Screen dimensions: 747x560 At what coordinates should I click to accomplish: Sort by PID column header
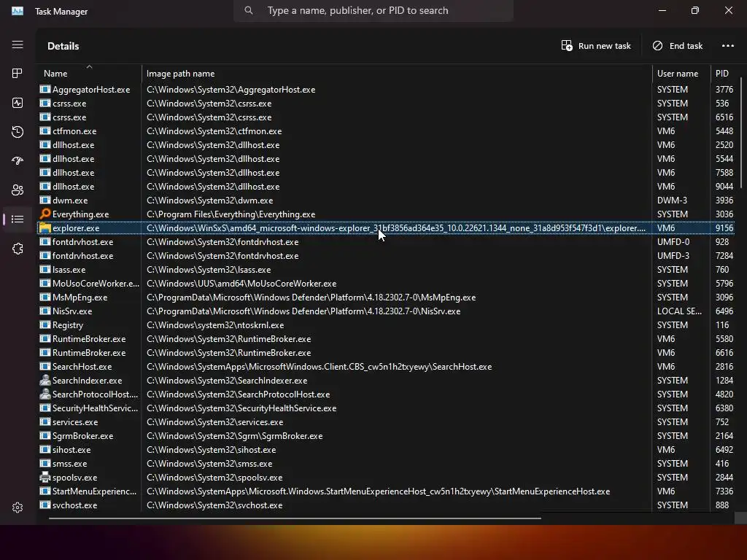(x=724, y=74)
